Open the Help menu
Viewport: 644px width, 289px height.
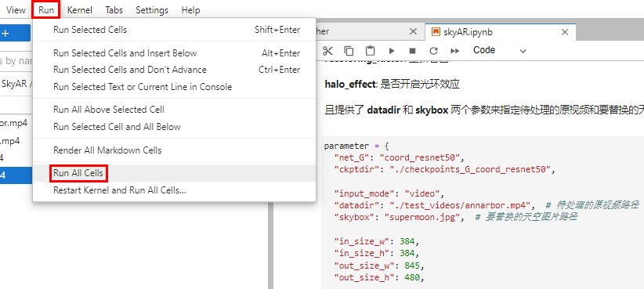click(190, 10)
